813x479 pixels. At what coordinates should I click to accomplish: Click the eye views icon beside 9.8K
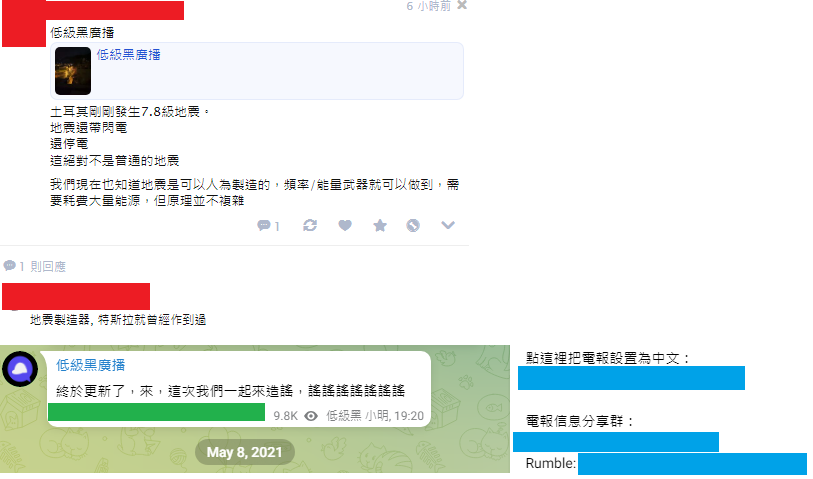(x=311, y=416)
